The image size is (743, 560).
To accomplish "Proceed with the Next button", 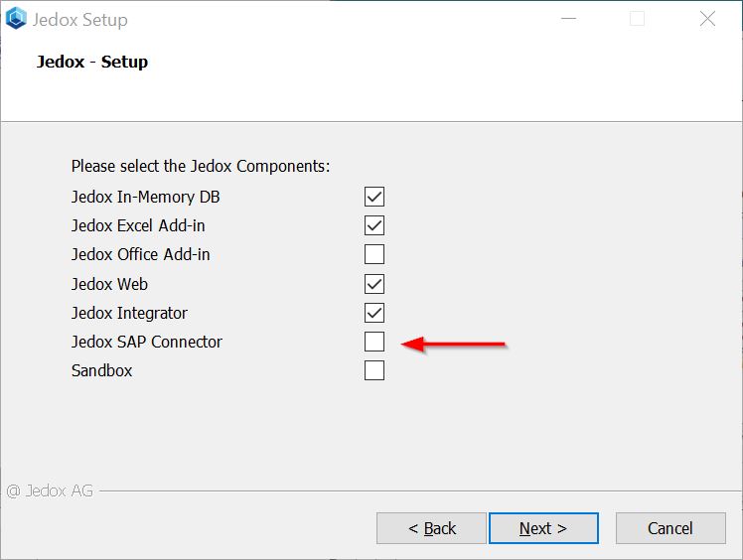I will [543, 528].
